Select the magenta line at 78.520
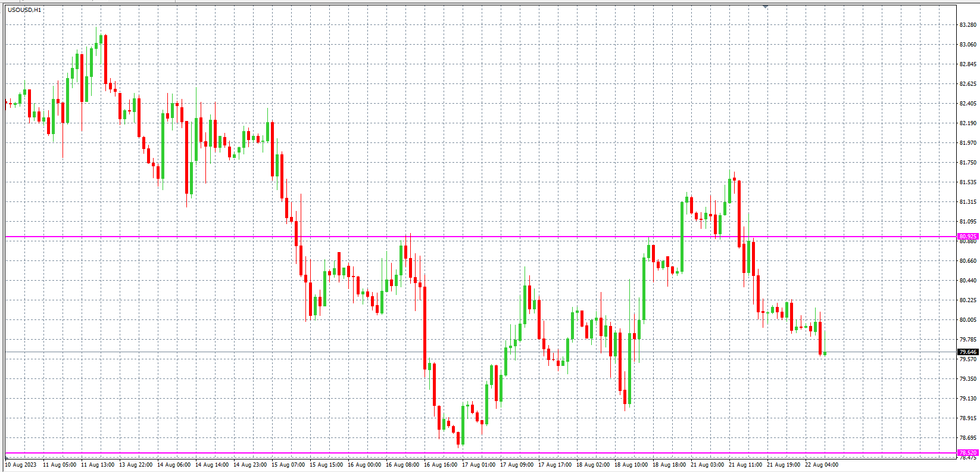The height and width of the screenshot is (472, 980). [x=476, y=453]
